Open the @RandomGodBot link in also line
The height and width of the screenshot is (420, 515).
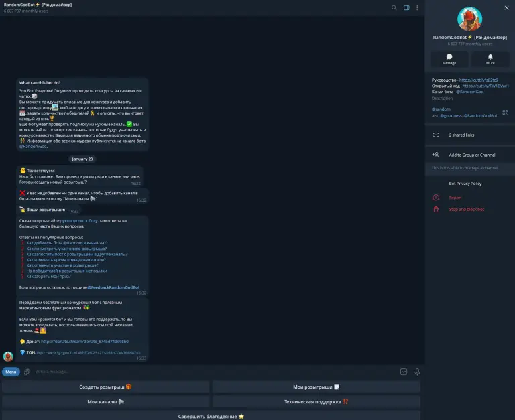(480, 115)
